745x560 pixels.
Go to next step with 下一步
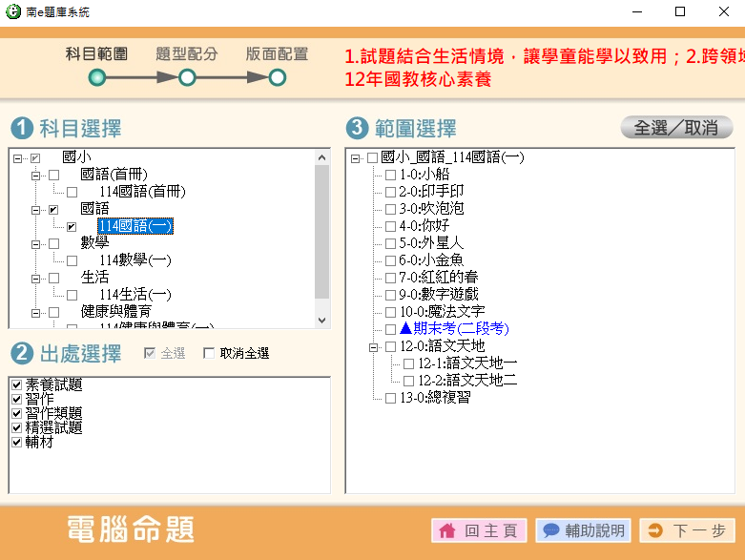pyautogui.click(x=687, y=531)
